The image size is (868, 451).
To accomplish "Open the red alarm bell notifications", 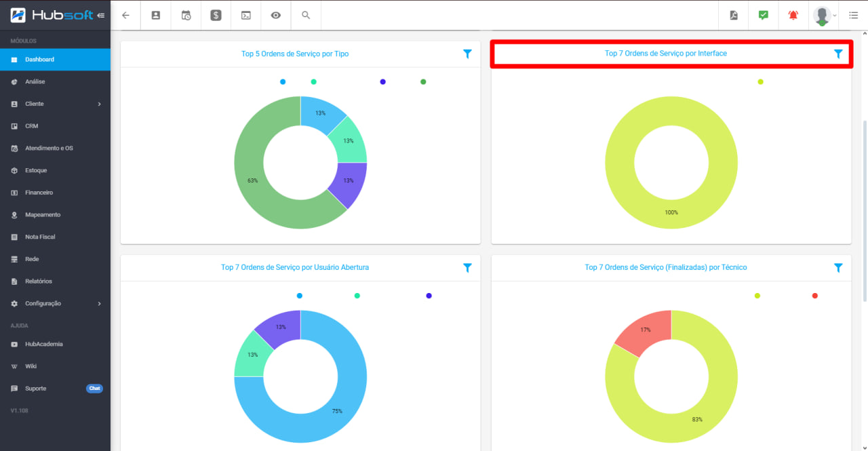I will 793,15.
